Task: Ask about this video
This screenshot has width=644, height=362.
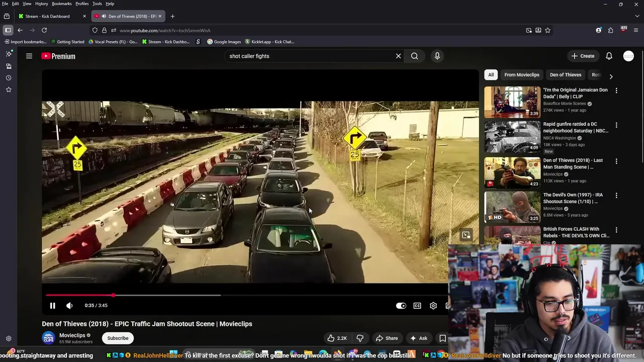Action: pyautogui.click(x=419, y=338)
